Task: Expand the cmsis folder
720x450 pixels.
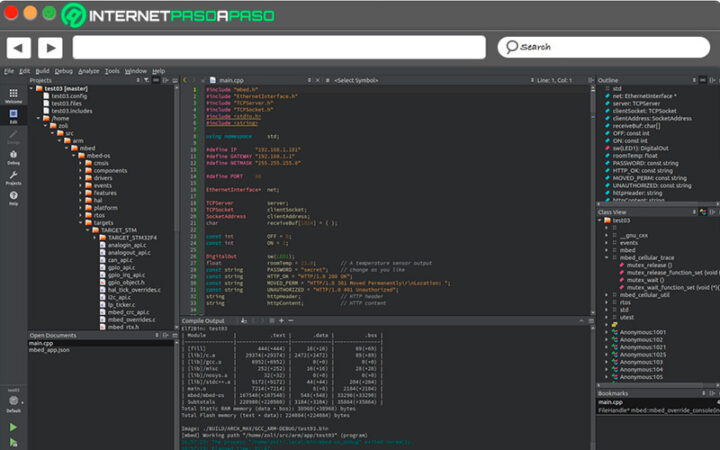Action: click(x=81, y=162)
